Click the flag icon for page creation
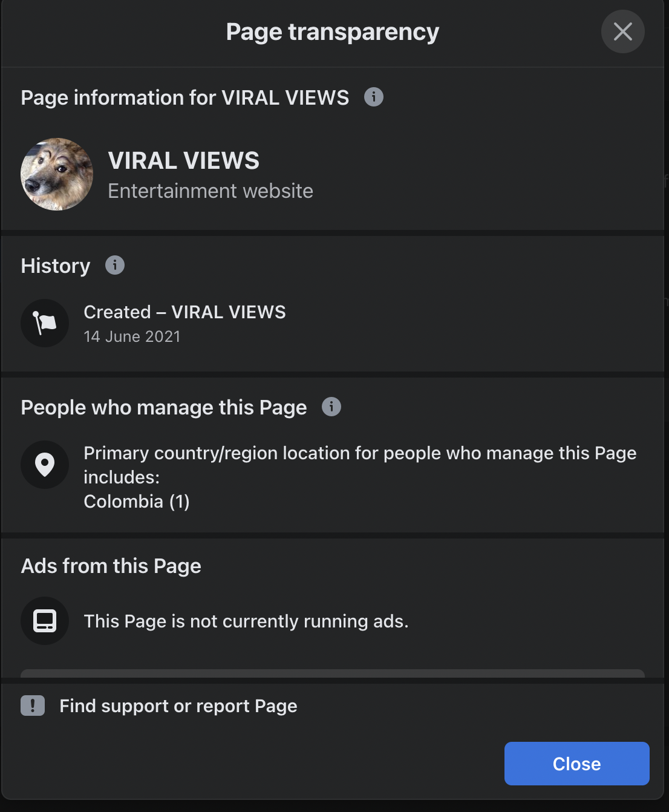The width and height of the screenshot is (669, 812). coord(45,323)
